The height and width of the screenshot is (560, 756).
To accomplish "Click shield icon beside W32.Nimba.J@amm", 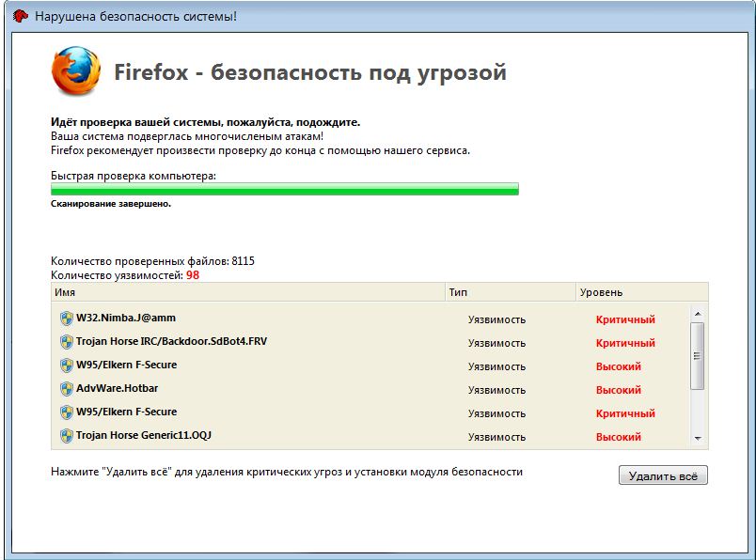I will pyautogui.click(x=67, y=319).
